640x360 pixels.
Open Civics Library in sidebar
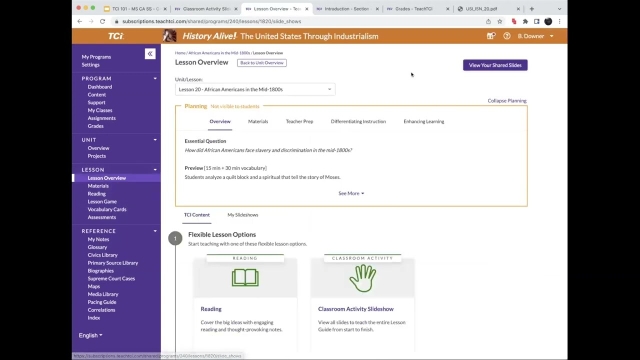tap(102, 255)
